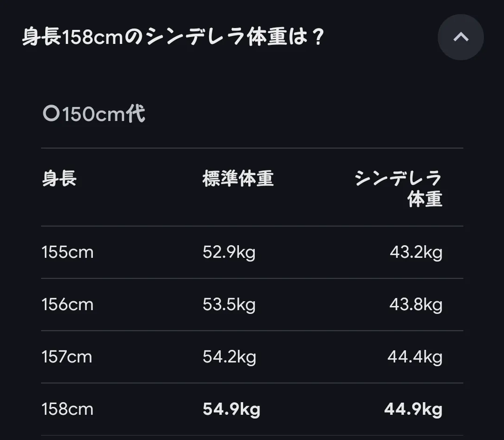Click the bold 44.9kg Cinderella weight
Image resolution: width=504 pixels, height=440 pixels.
413,410
